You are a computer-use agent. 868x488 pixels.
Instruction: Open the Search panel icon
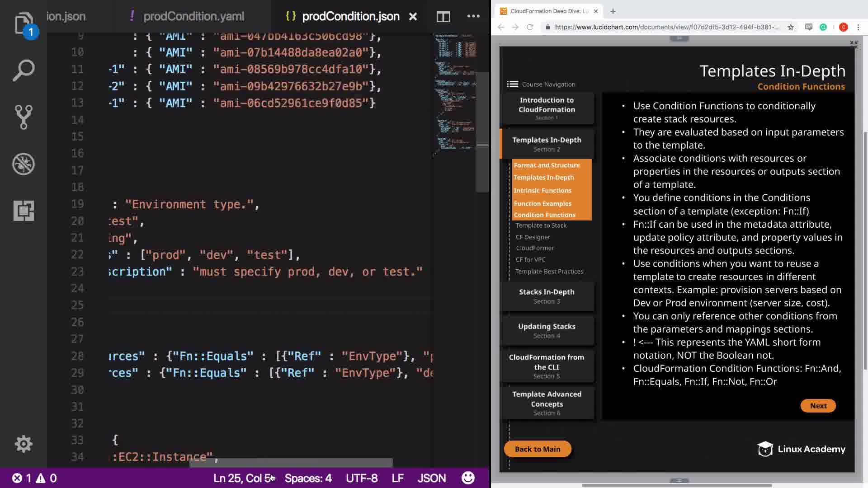tap(24, 70)
